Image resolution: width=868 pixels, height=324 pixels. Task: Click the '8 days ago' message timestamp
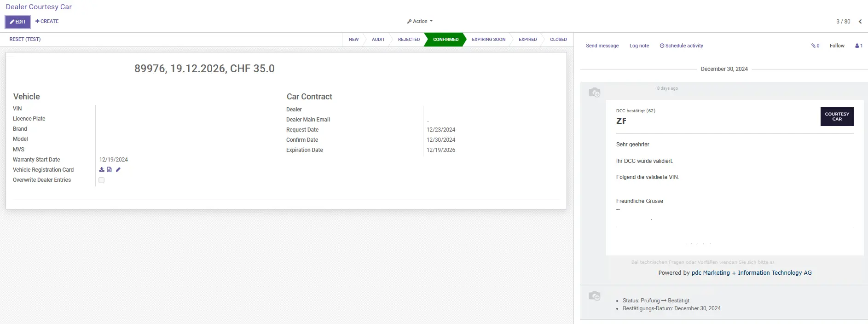tap(667, 88)
